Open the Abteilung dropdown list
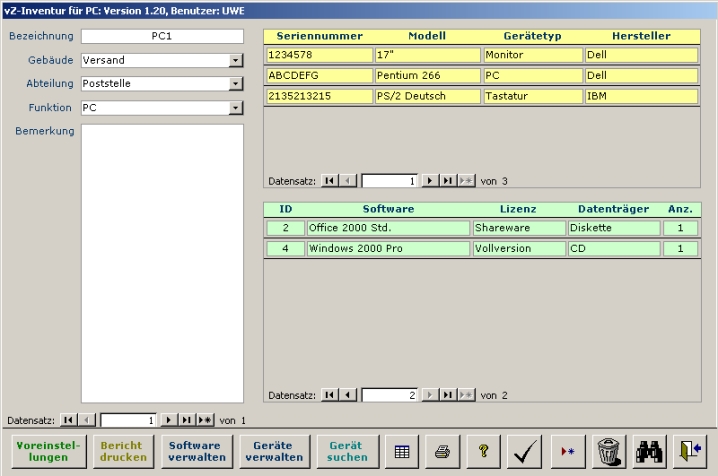This screenshot has height=476, width=718. [x=236, y=84]
